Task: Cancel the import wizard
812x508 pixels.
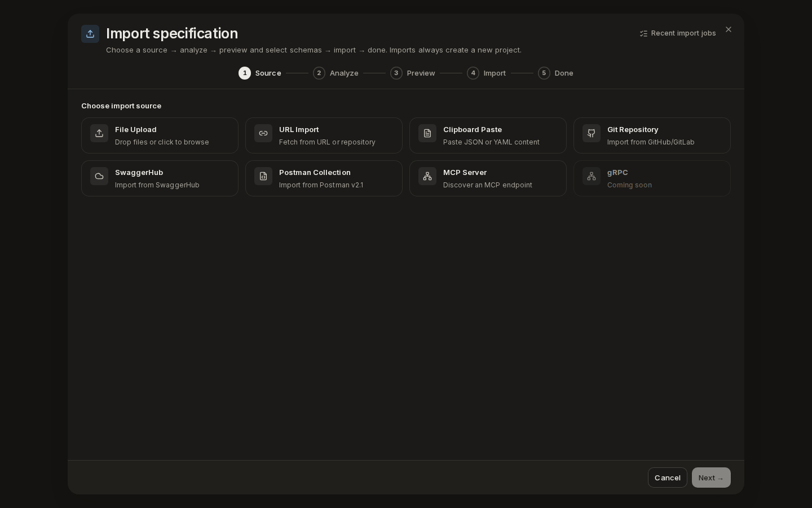Action: pos(668,478)
